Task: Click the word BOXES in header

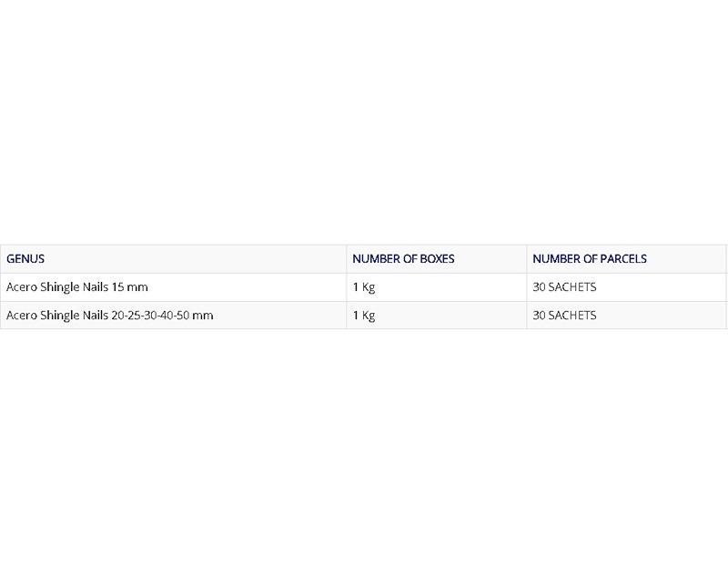Action: pyautogui.click(x=437, y=259)
